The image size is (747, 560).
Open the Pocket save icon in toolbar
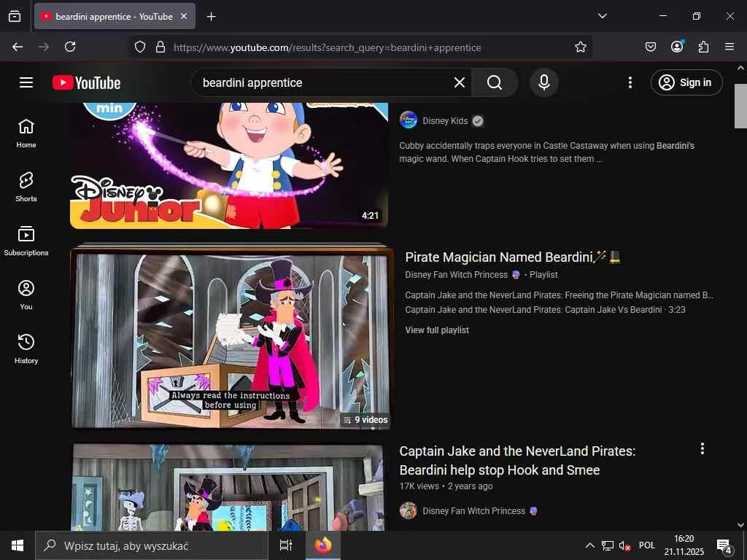click(x=650, y=47)
